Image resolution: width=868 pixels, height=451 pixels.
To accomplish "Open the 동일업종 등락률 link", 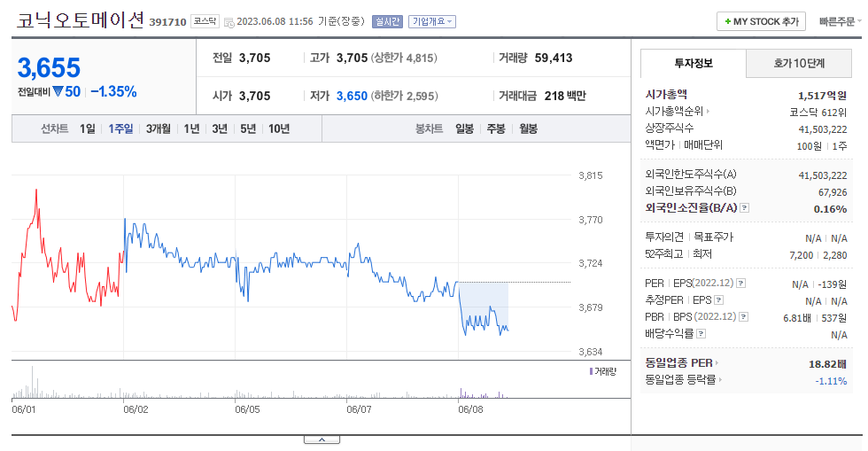I will tap(680, 379).
